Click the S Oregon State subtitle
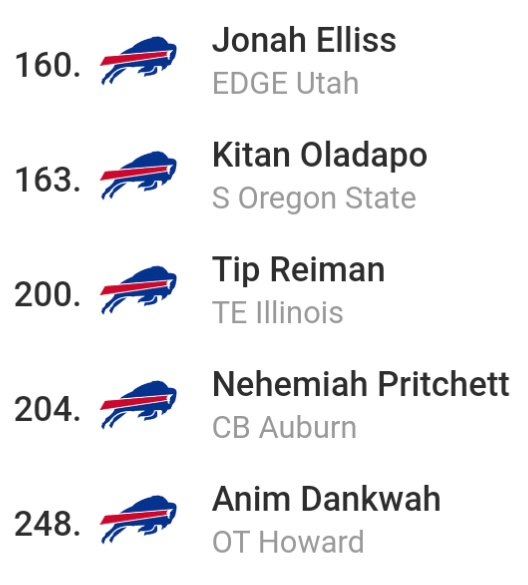 (314, 199)
